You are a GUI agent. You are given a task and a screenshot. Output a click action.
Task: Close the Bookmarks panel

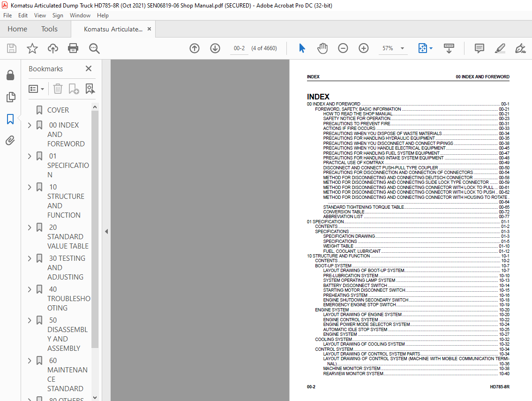coord(89,68)
